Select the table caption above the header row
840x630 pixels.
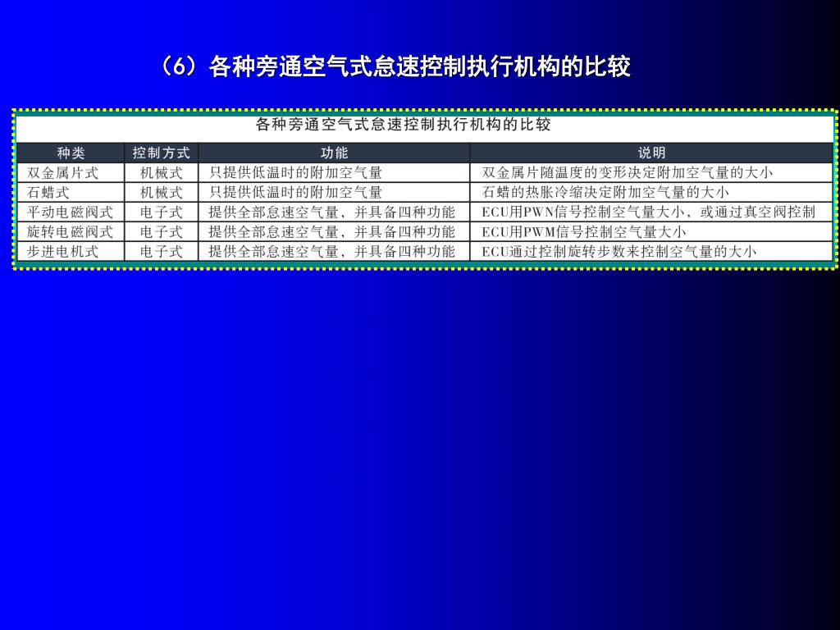point(403,125)
